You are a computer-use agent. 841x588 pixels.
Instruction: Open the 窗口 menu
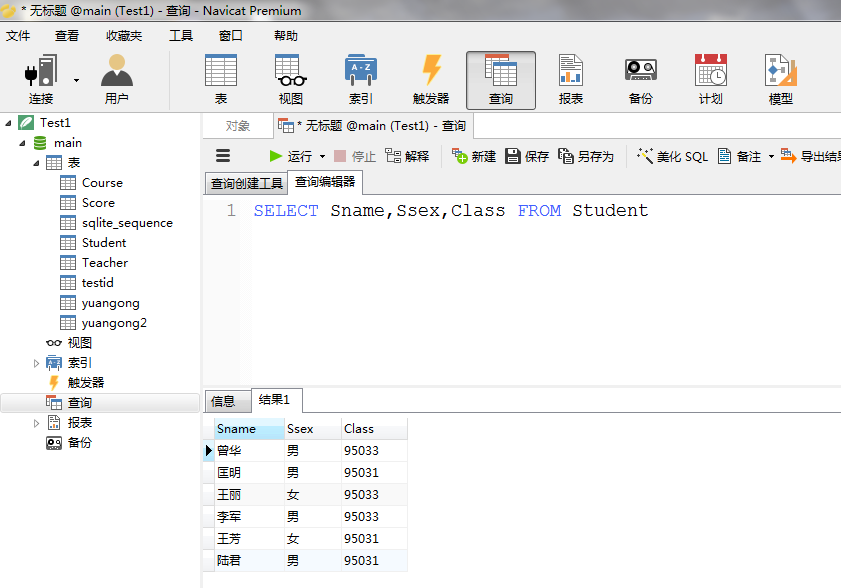click(x=231, y=36)
